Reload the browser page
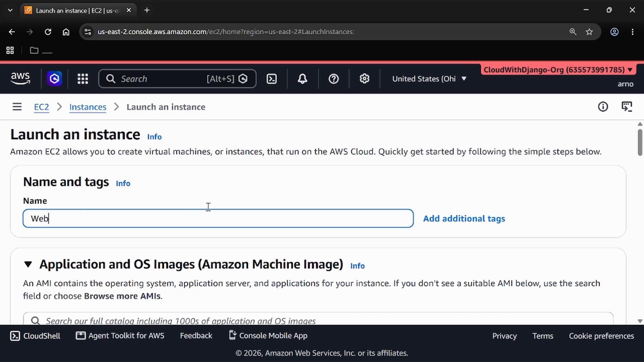 [x=48, y=32]
